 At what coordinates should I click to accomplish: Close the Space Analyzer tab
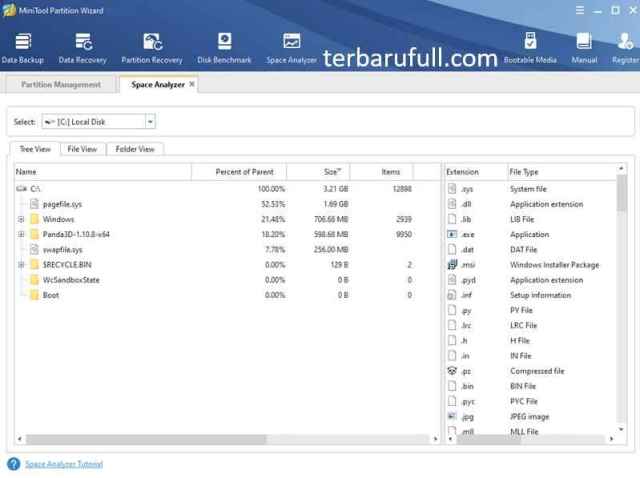pos(192,84)
